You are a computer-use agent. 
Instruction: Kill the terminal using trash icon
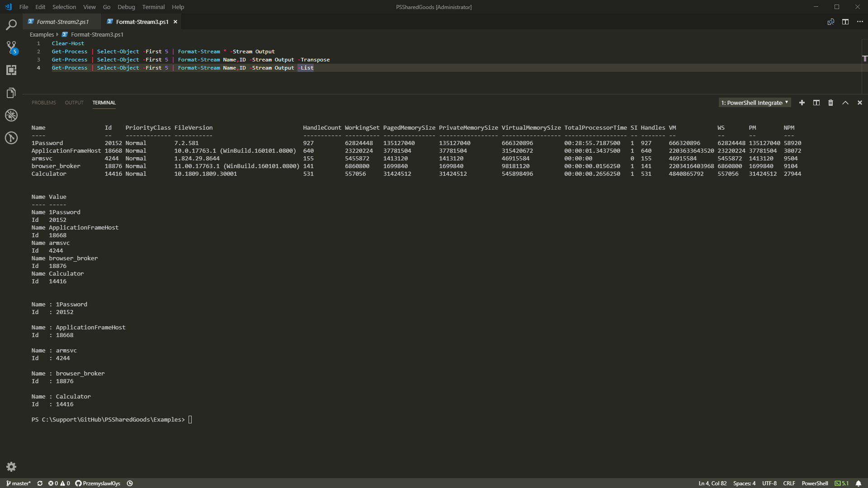[830, 103]
